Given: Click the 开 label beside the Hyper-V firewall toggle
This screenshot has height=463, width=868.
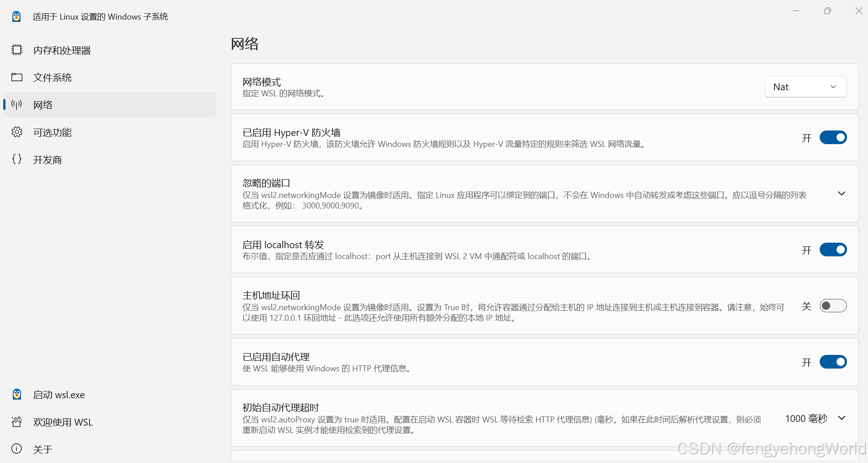Looking at the screenshot, I should pos(806,138).
